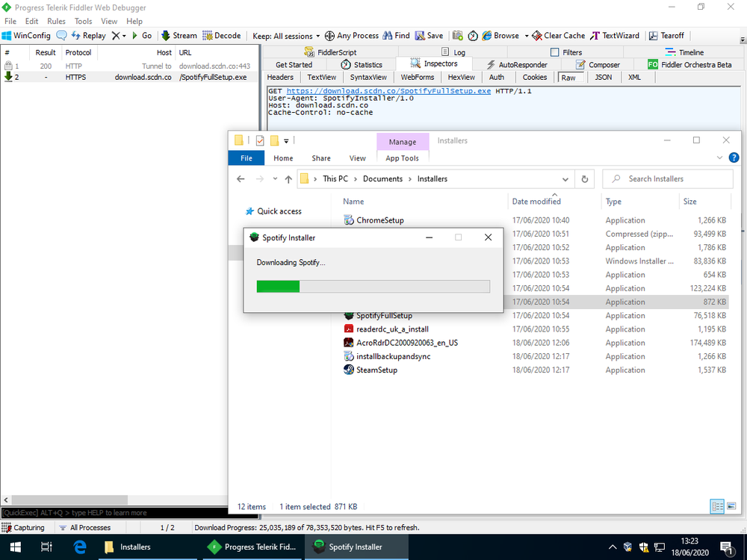Sort sessions by Protocol column header
The height and width of the screenshot is (560, 747).
coord(78,52)
